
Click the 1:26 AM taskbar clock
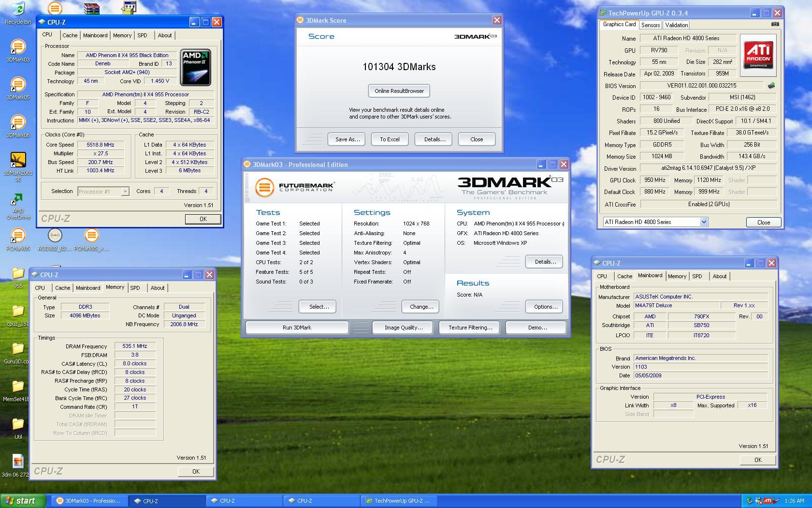795,501
